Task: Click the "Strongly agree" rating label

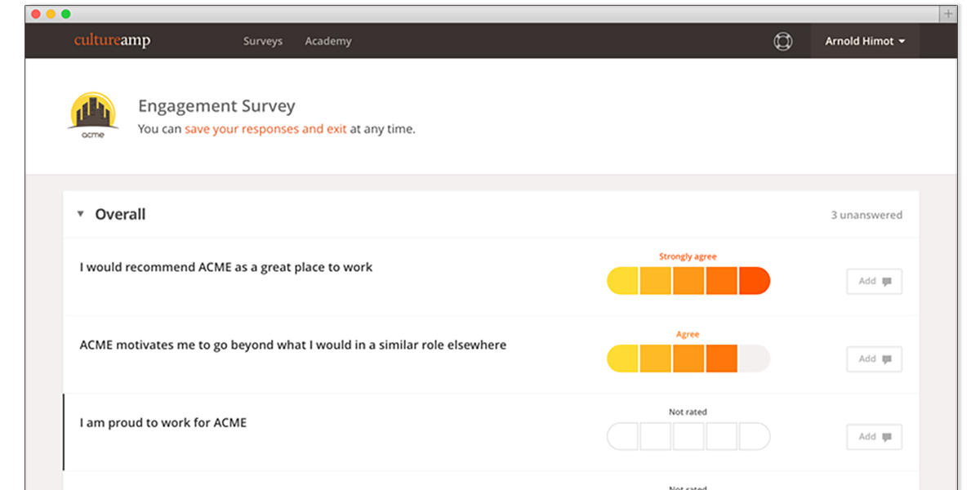Action: pyautogui.click(x=688, y=256)
